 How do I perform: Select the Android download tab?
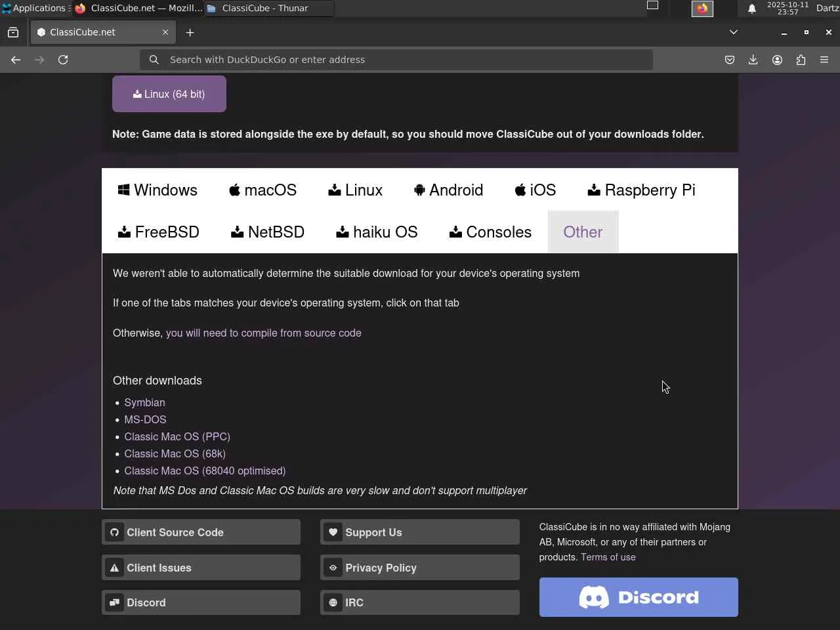tap(448, 190)
